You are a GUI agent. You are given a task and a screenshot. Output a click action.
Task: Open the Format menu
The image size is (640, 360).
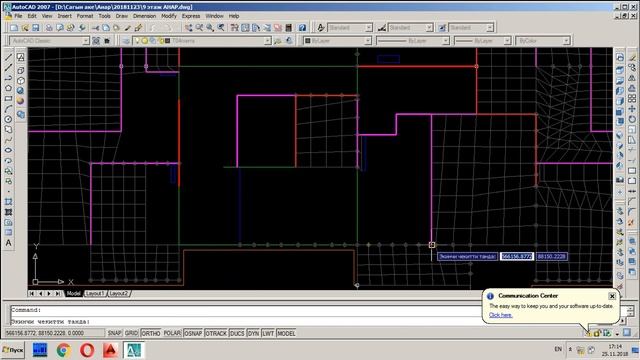85,16
